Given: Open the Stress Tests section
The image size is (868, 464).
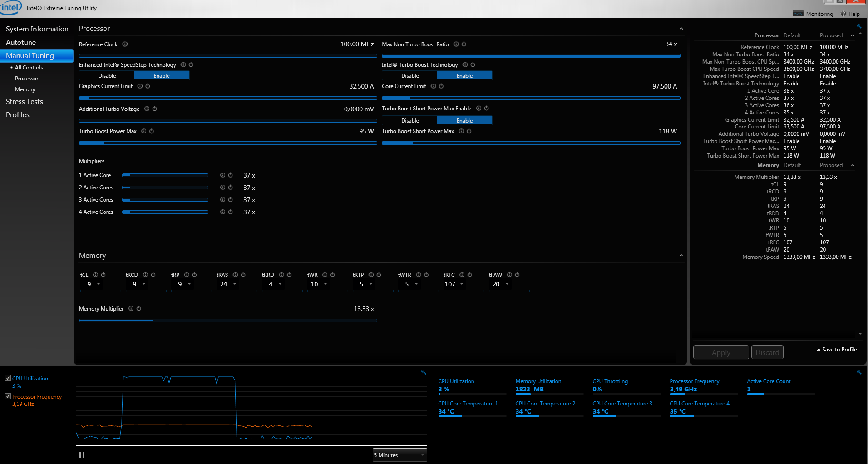Looking at the screenshot, I should [x=25, y=102].
